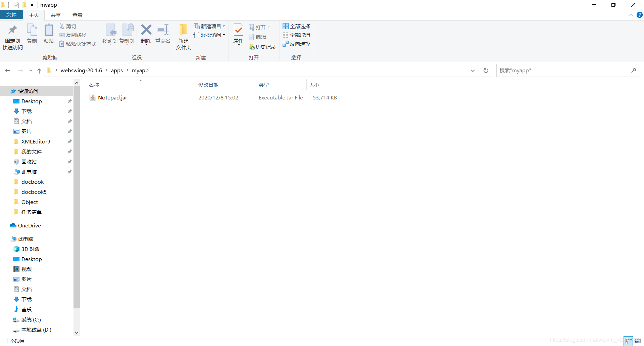This screenshot has height=346, width=644.
Task: Create a New folder (新建文件夹)
Action: click(184, 37)
